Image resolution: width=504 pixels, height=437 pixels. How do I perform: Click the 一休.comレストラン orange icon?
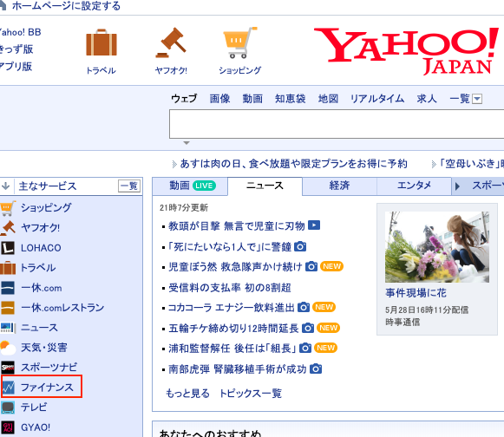8,308
